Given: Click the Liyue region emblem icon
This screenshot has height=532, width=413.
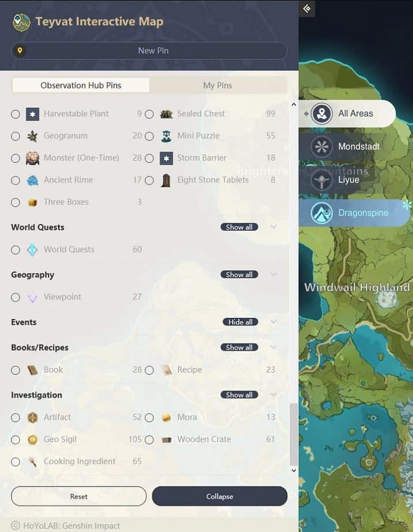Looking at the screenshot, I should coord(321,180).
